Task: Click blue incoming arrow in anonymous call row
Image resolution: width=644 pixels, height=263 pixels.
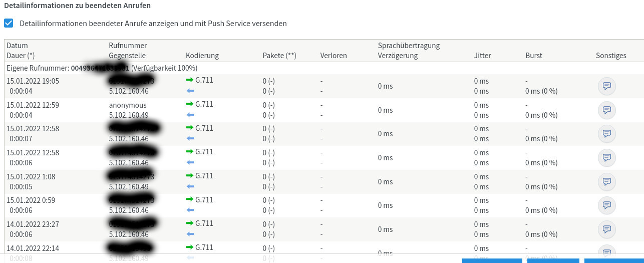Action: tap(190, 115)
